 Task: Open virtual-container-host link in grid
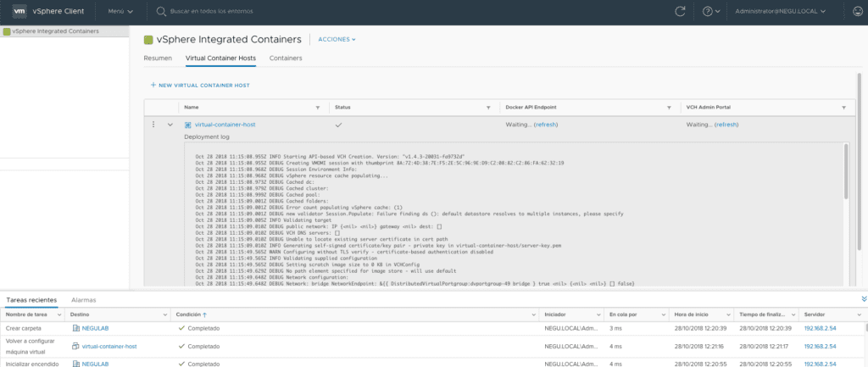(x=225, y=125)
